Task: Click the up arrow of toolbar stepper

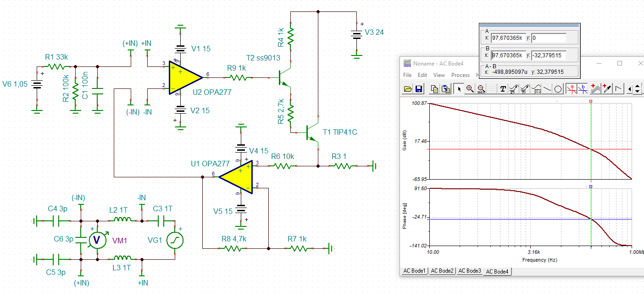Action: coord(638,86)
